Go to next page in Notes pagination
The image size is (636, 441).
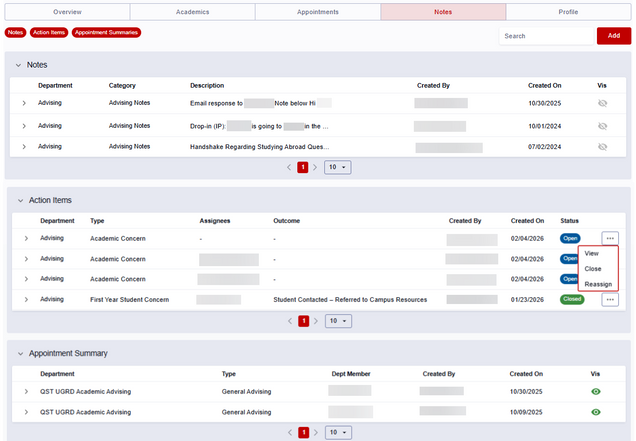coord(315,167)
